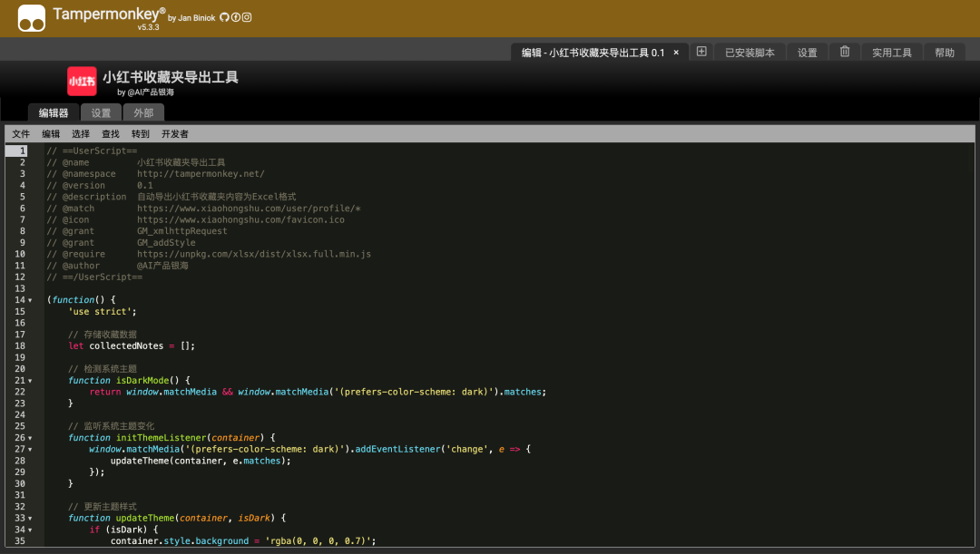Click line number 1 in gutter
The width and height of the screenshot is (980, 554).
[23, 151]
